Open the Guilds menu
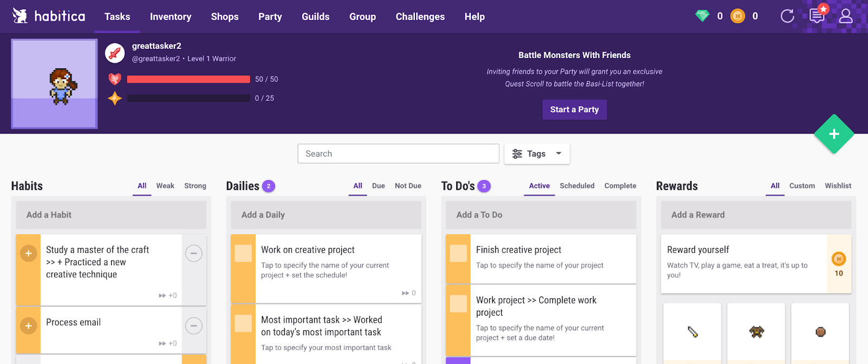 pos(316,17)
